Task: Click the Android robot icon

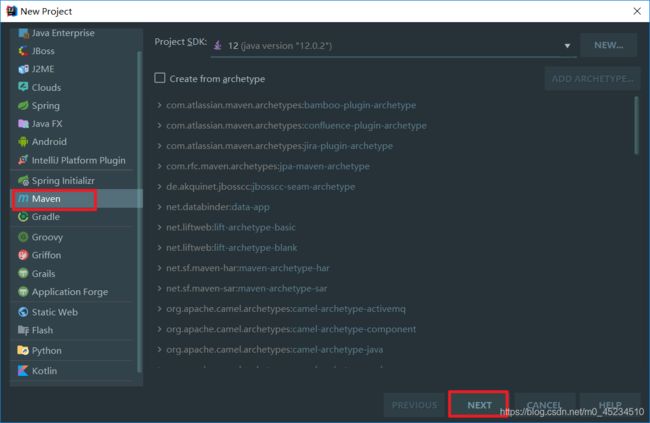Action: (x=23, y=142)
